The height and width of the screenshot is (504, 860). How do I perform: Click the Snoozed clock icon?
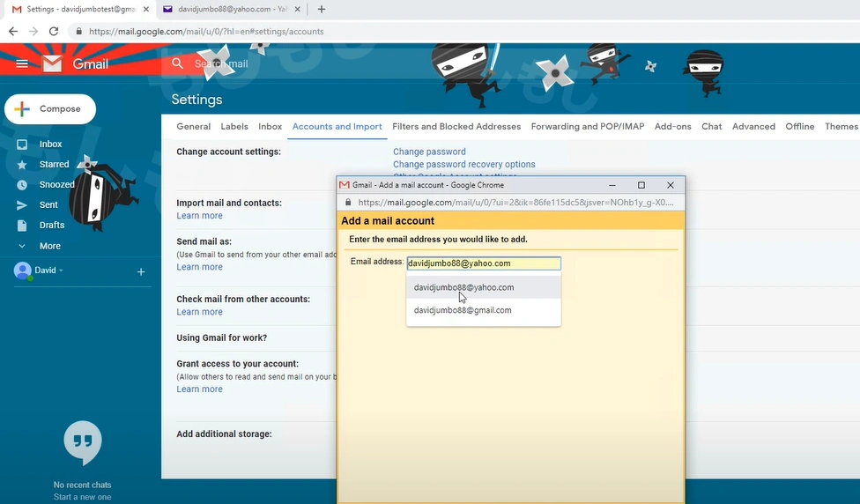coord(22,185)
